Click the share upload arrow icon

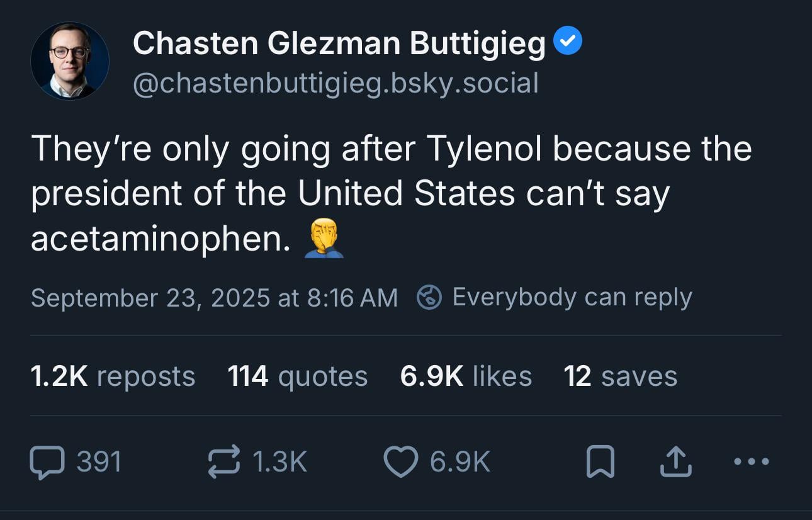tap(675, 461)
